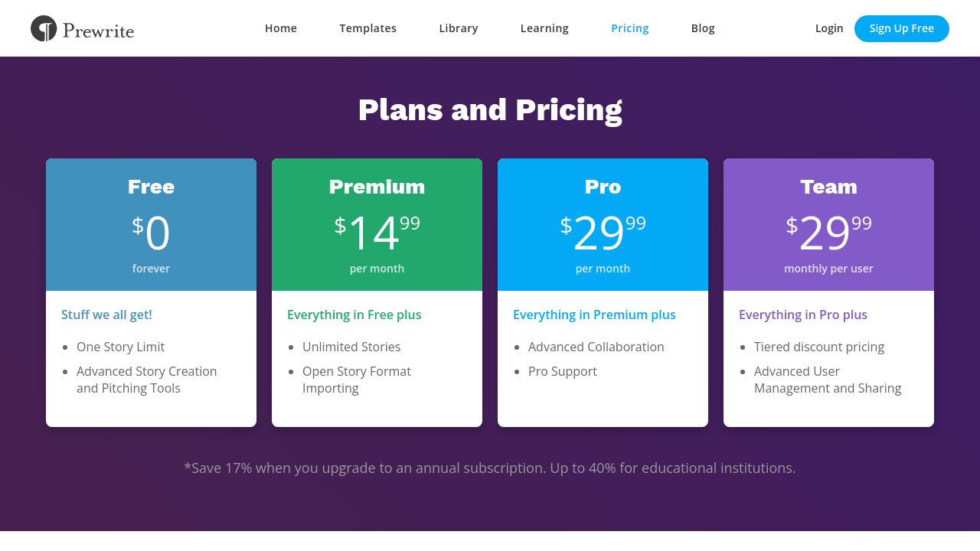This screenshot has width=980, height=551.
Task: Visit the Blog page
Action: (703, 28)
